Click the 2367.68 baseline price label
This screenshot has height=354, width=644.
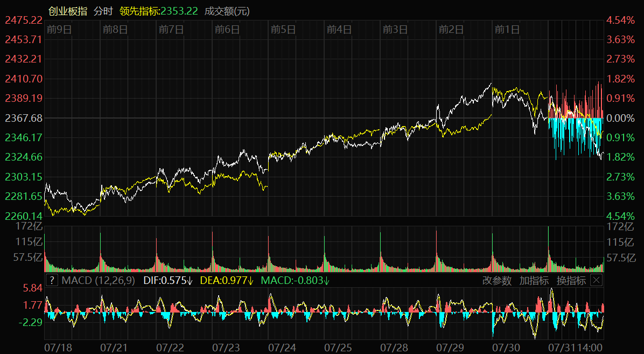[x=24, y=117]
